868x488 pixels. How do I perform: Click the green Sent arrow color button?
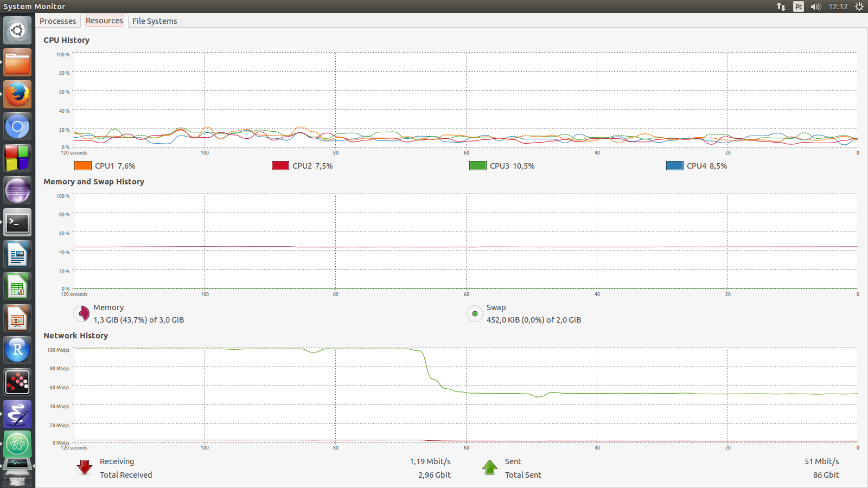tap(490, 467)
